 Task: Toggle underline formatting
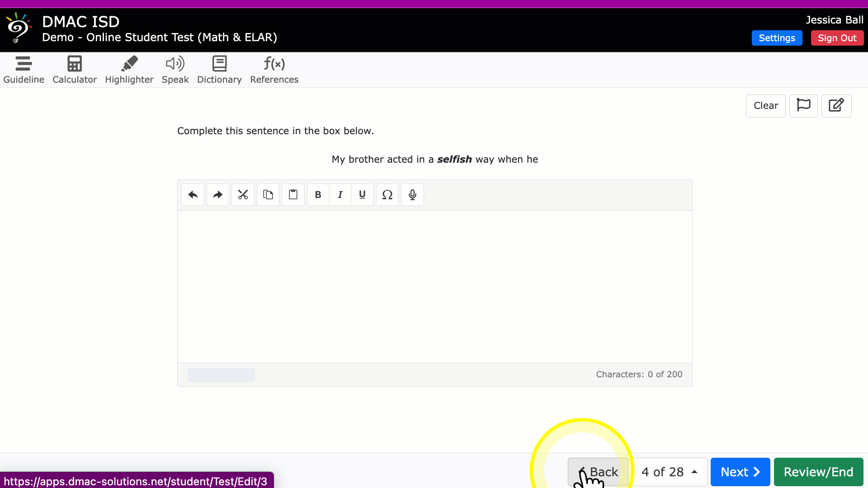tap(362, 195)
